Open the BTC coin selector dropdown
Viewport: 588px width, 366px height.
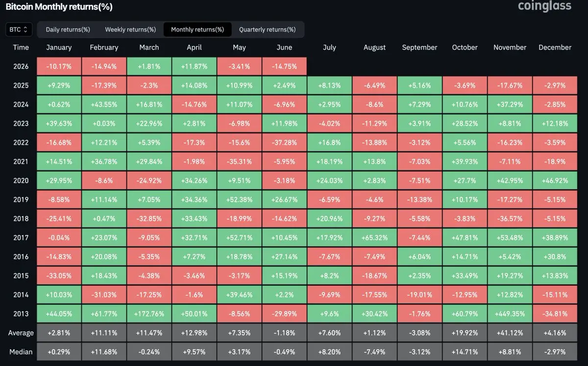[19, 29]
